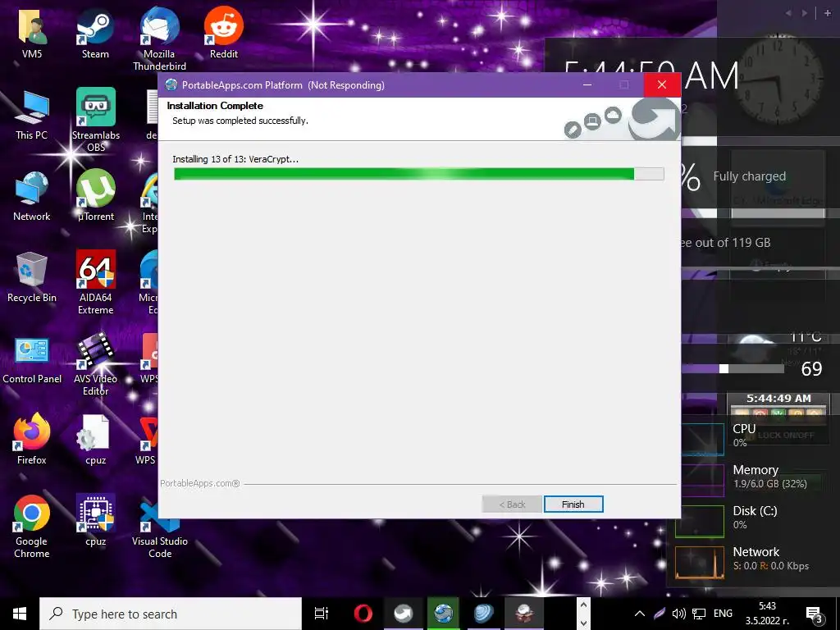Click the disabled Back button
Viewport: 840px width, 630px height.
512,504
